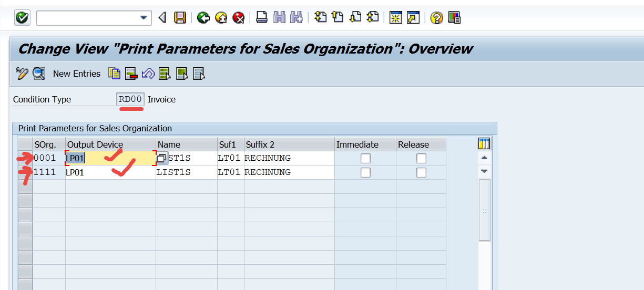Click the table column settings icon
The width and height of the screenshot is (644, 290).
point(484,144)
